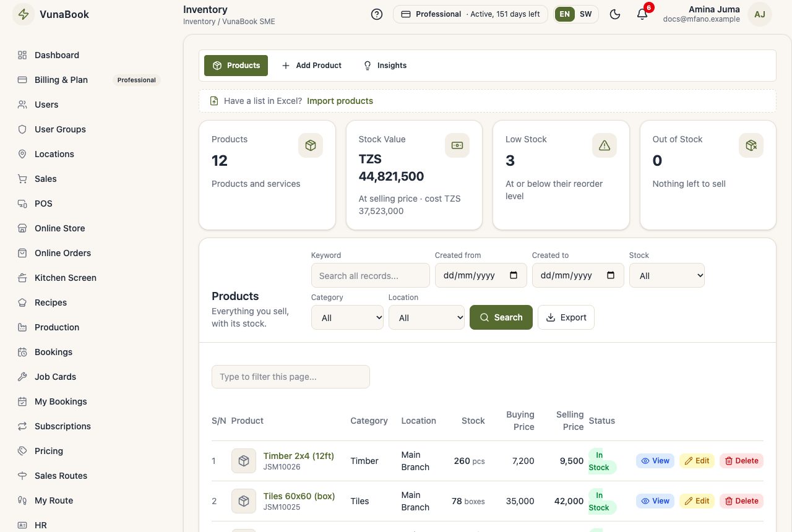
Task: Delete the Timber 2x4 (12ft) product
Action: pyautogui.click(x=741, y=461)
